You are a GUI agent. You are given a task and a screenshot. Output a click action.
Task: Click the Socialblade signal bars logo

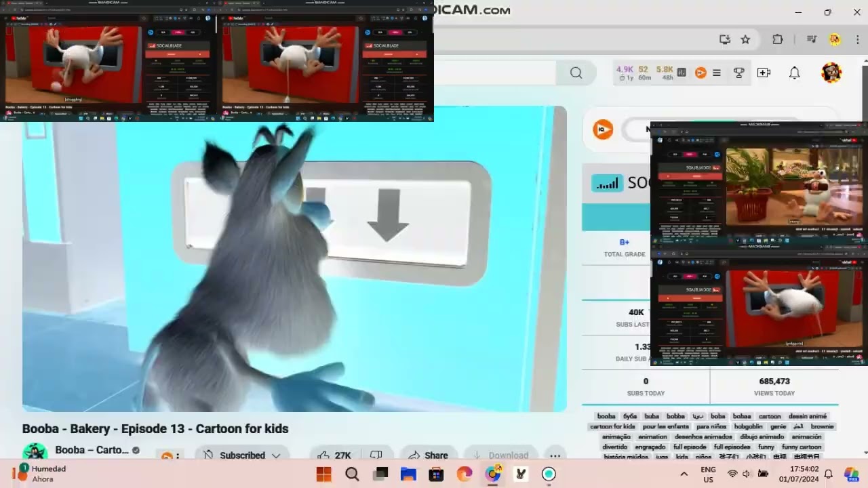click(606, 182)
